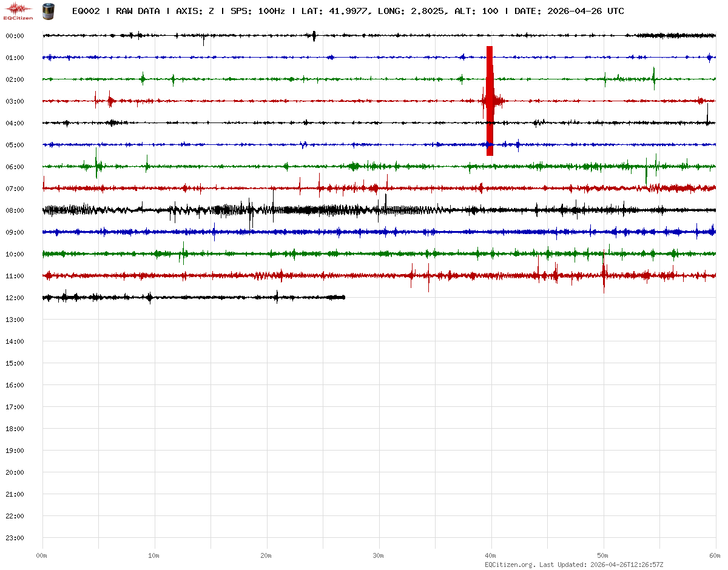Open the EQCitizen.org footer link
Viewport: 728px width, 570px height.
pyautogui.click(x=510, y=564)
